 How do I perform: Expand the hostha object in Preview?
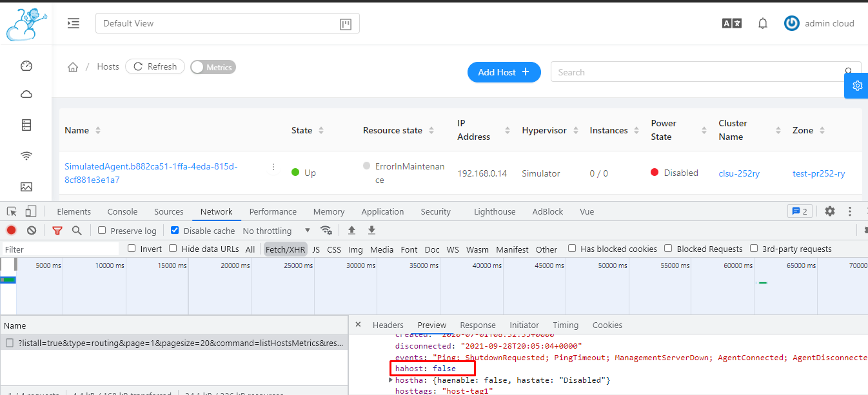(391, 380)
